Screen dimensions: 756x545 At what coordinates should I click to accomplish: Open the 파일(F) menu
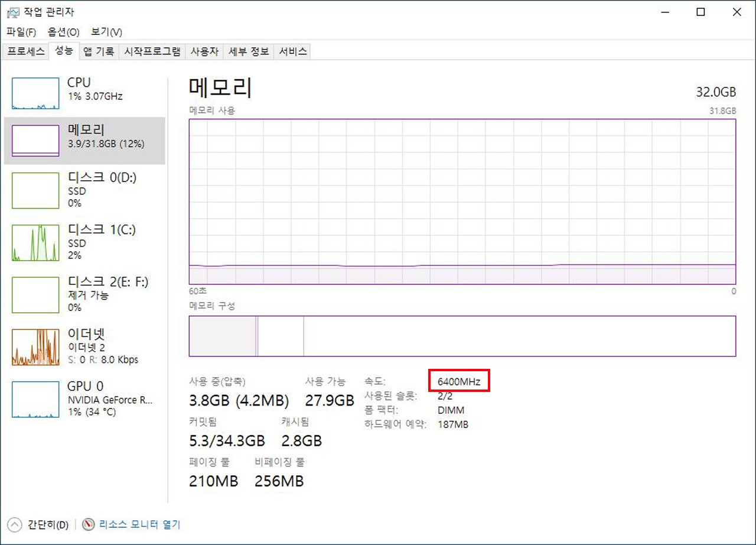coord(21,32)
